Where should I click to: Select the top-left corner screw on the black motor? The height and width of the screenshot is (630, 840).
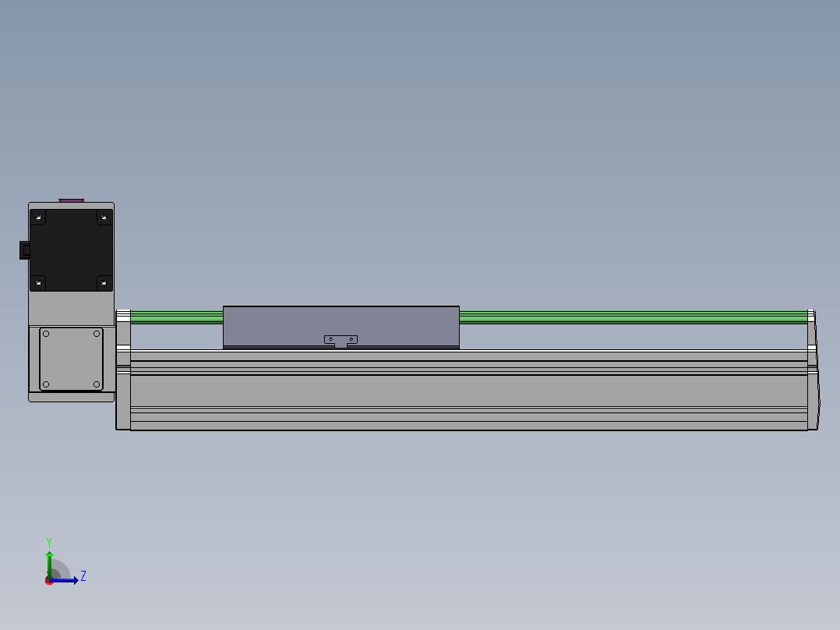(x=39, y=218)
